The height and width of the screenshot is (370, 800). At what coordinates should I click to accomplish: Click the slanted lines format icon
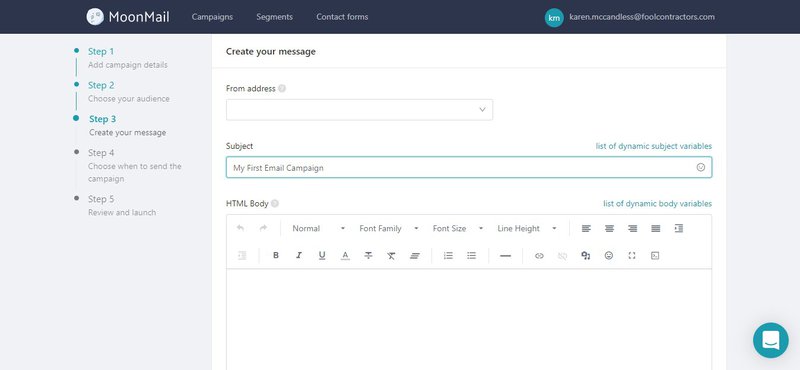415,256
